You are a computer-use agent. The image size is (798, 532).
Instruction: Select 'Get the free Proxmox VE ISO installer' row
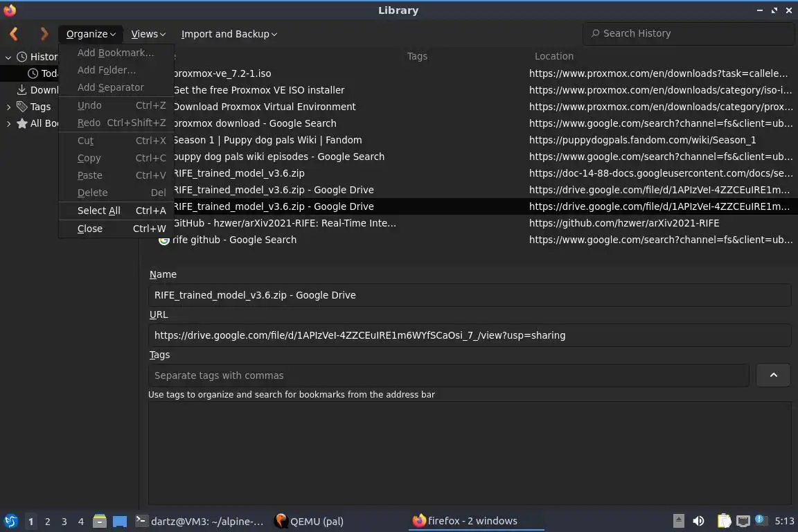pos(468,90)
